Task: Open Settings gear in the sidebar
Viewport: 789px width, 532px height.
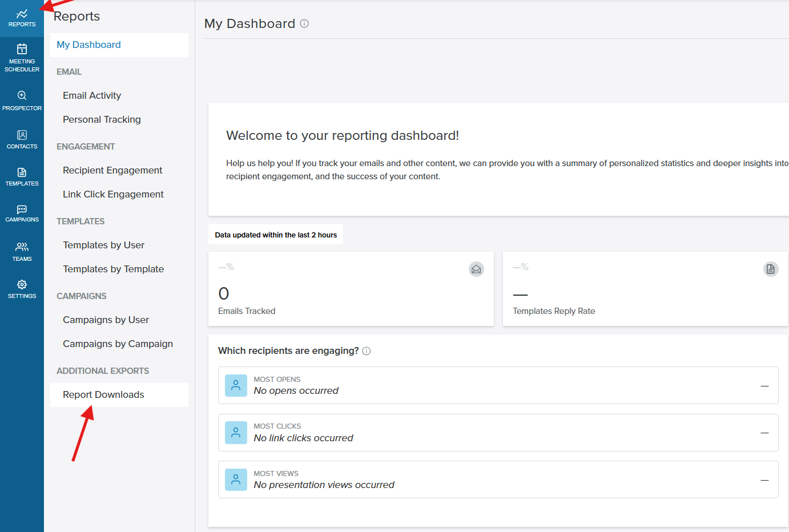Action: 22,289
